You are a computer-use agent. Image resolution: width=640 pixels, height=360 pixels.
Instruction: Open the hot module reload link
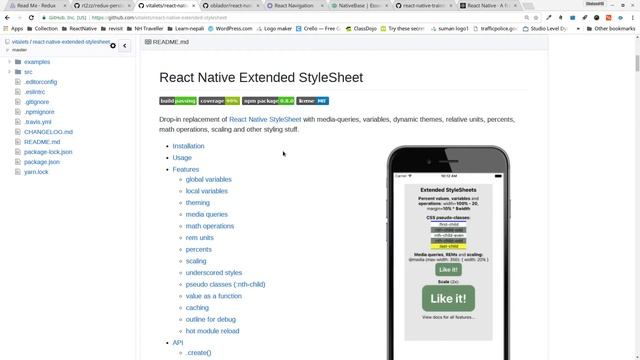tap(212, 331)
